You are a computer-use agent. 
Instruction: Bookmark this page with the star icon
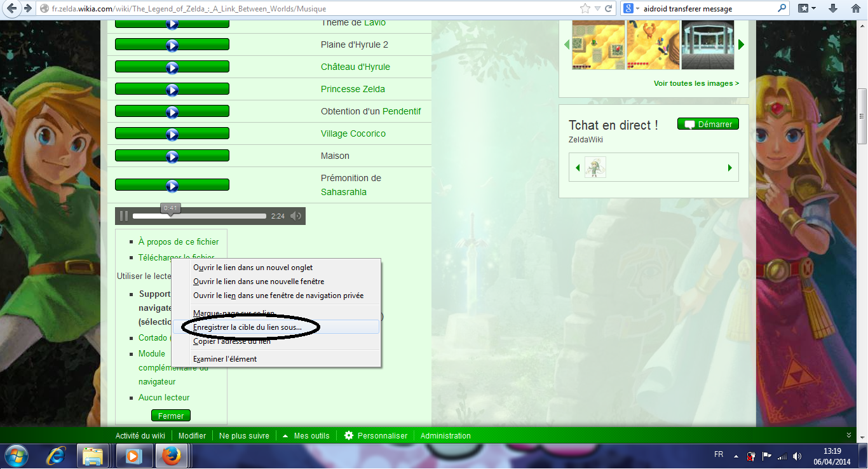(x=585, y=9)
